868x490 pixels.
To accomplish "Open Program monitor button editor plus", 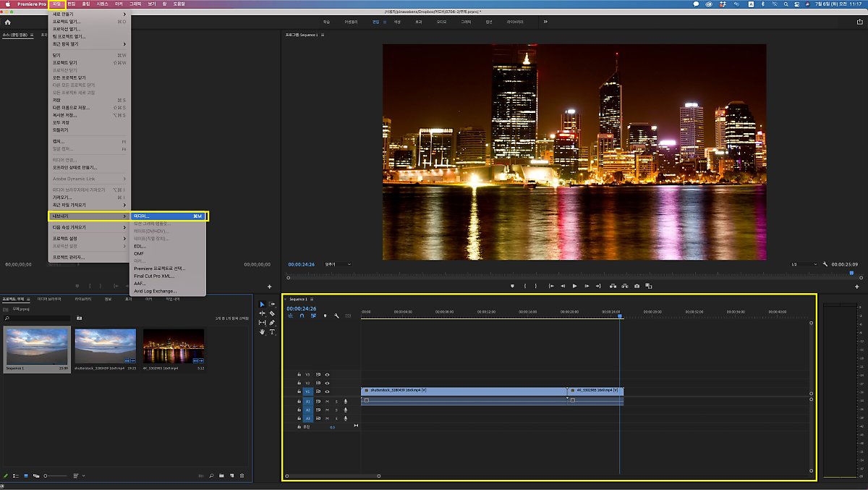I will click(x=856, y=287).
